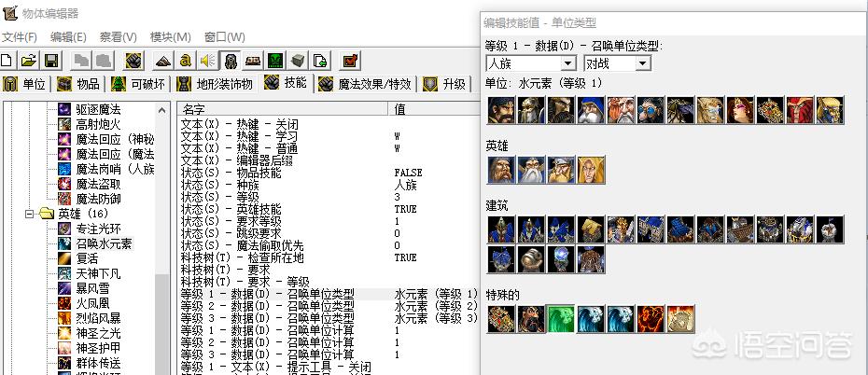Select the Archmage hero portrait
868x375 pixels.
531,170
